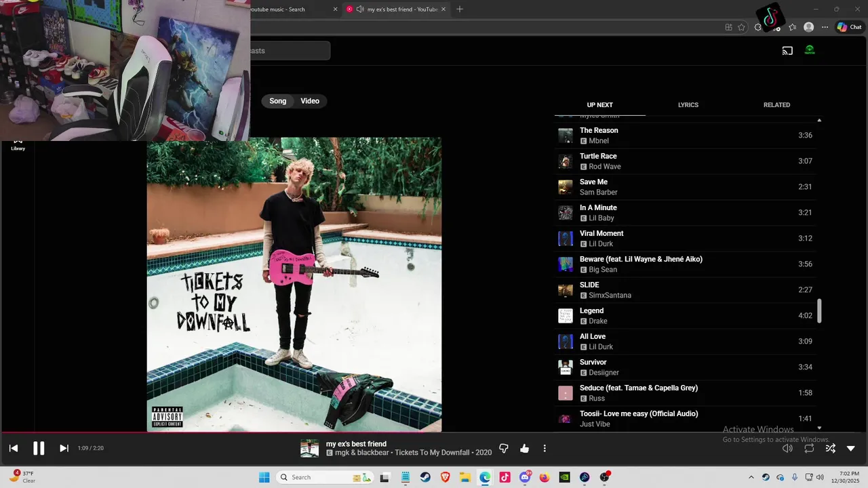Toggle repeat mode in the player bar
Image resolution: width=868 pixels, height=488 pixels.
pyautogui.click(x=809, y=448)
